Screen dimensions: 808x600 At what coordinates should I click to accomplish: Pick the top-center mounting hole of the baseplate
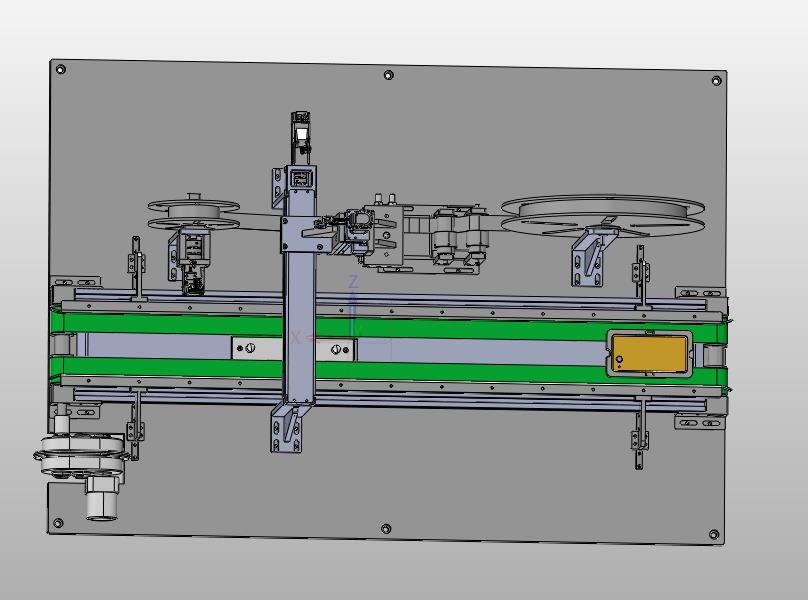389,75
